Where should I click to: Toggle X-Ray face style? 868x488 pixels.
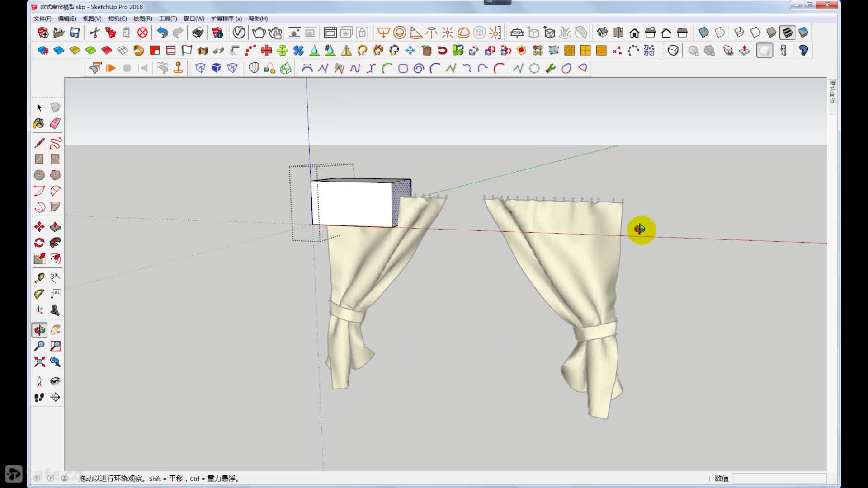(703, 33)
